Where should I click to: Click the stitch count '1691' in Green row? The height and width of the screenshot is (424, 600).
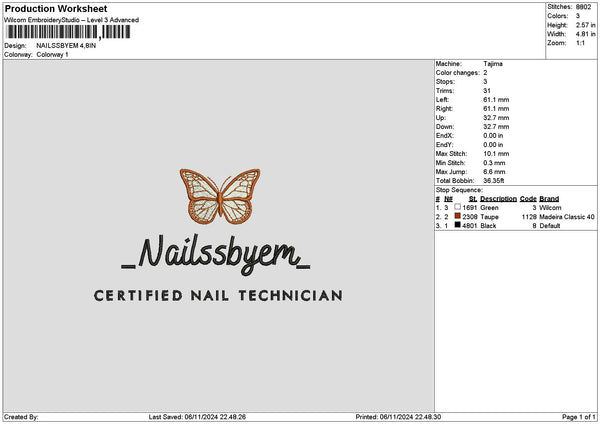click(470, 208)
